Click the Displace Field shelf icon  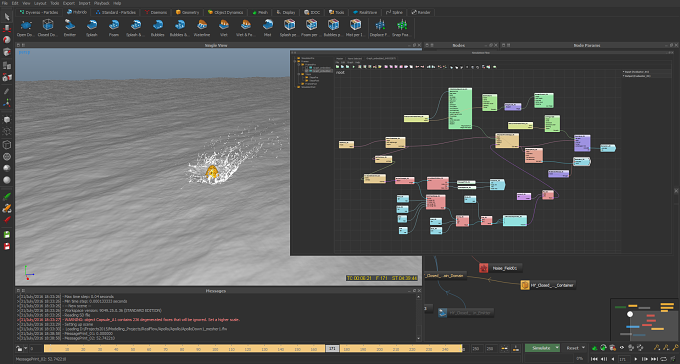pos(379,28)
